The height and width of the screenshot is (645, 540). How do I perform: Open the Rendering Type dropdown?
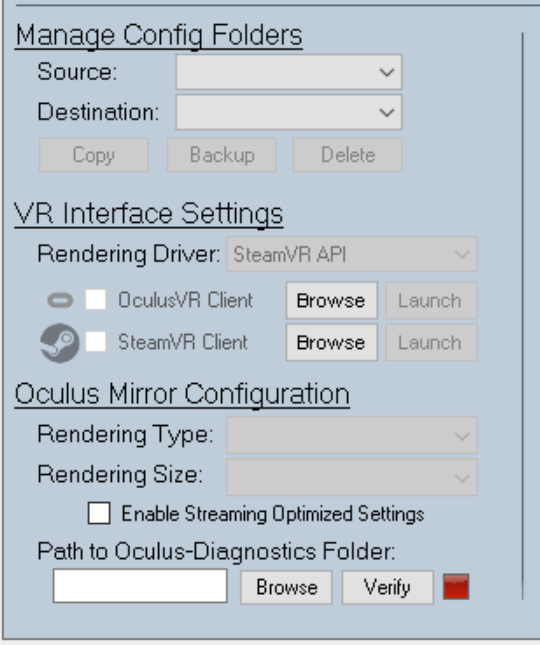coord(352,435)
